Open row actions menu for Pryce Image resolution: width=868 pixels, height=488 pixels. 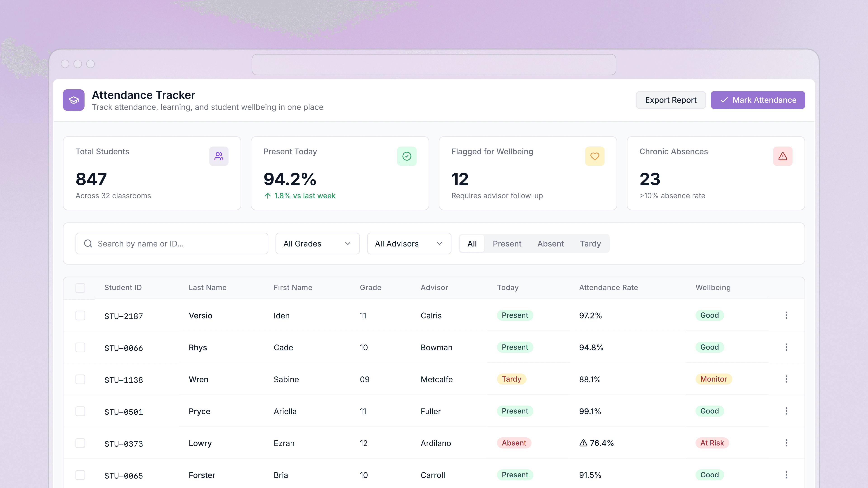click(786, 411)
